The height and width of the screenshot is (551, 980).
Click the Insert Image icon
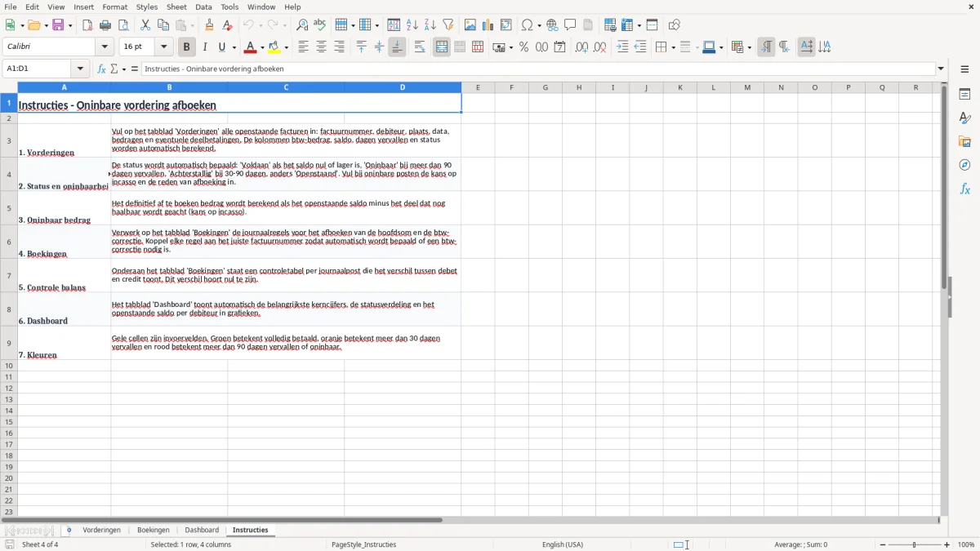[x=470, y=25]
